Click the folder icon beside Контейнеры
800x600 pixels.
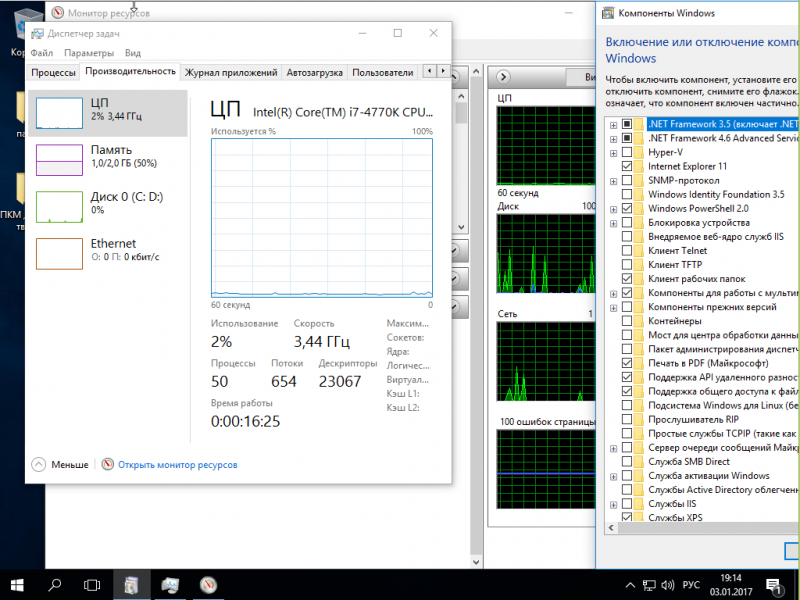pyautogui.click(x=639, y=321)
